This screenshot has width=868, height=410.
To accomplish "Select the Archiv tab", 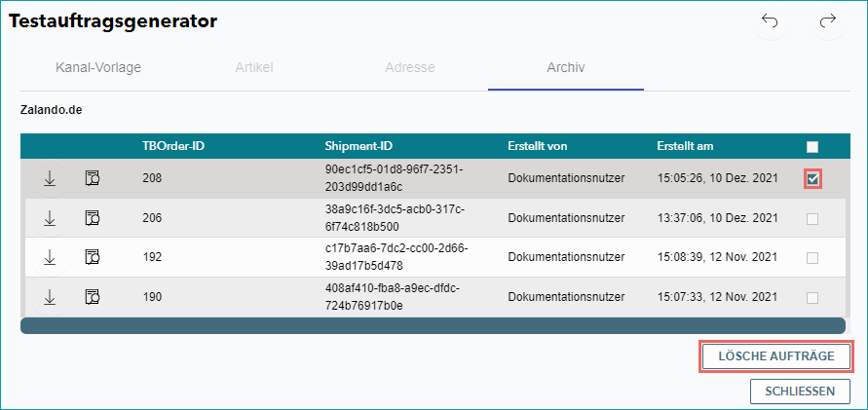I will coord(566,68).
